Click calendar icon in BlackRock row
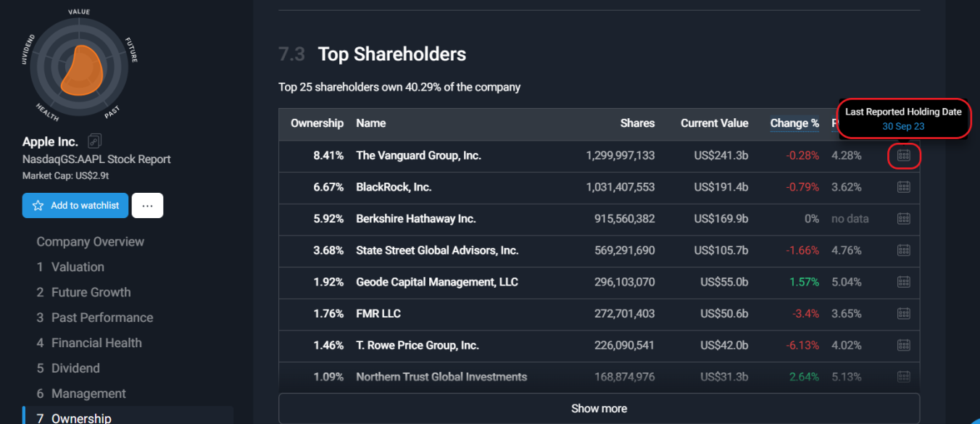This screenshot has width=980, height=424. pos(903,187)
